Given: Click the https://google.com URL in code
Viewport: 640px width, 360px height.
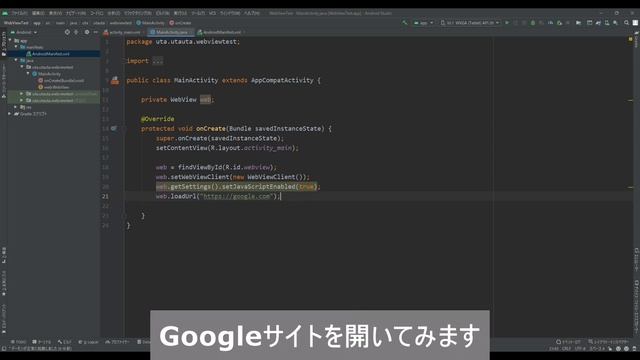Looking at the screenshot, I should (237, 197).
